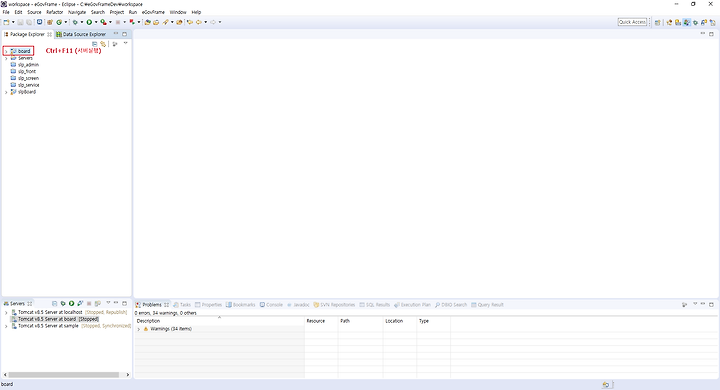Open the Refactor menu
720x390 pixels.
point(55,12)
